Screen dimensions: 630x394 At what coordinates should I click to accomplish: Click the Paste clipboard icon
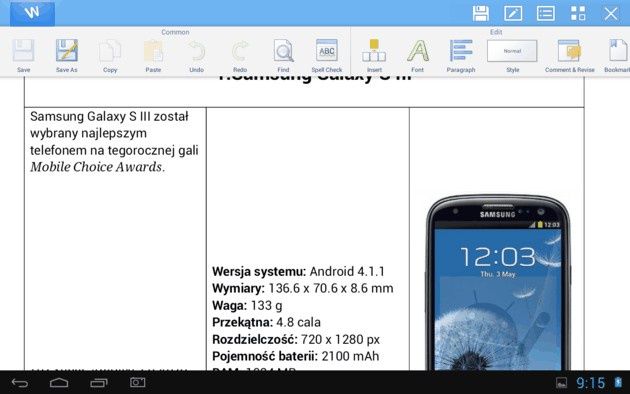pyautogui.click(x=153, y=56)
